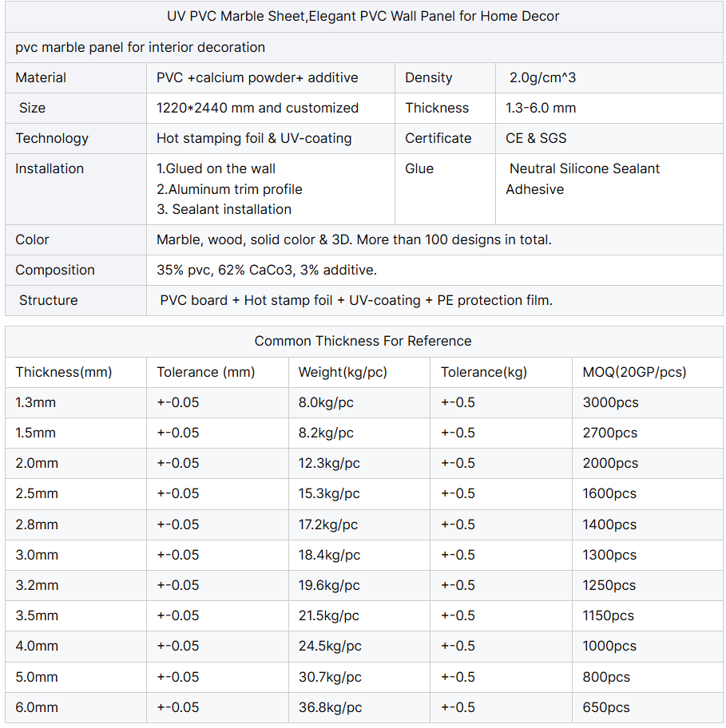Select the density value 2.0g/cm^3
Viewport: 726px width, 728px height.
tap(542, 77)
